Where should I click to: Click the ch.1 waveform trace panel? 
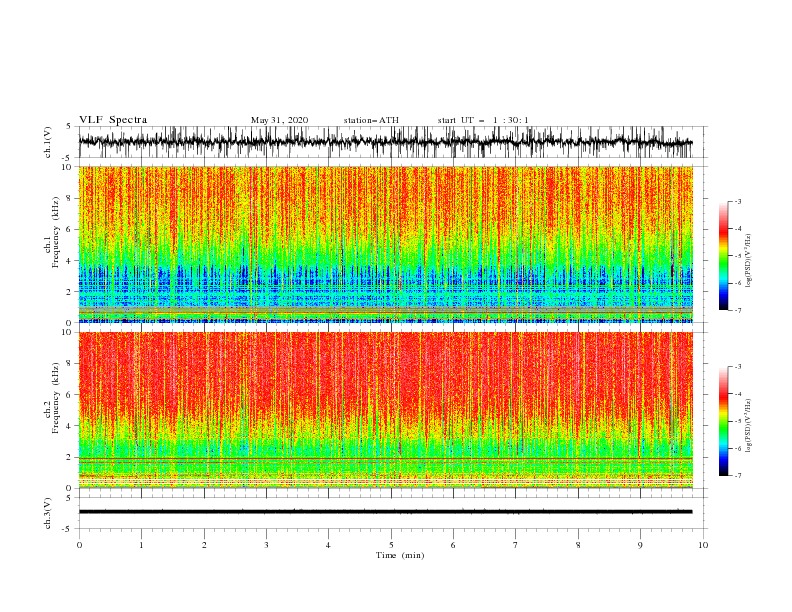click(393, 142)
